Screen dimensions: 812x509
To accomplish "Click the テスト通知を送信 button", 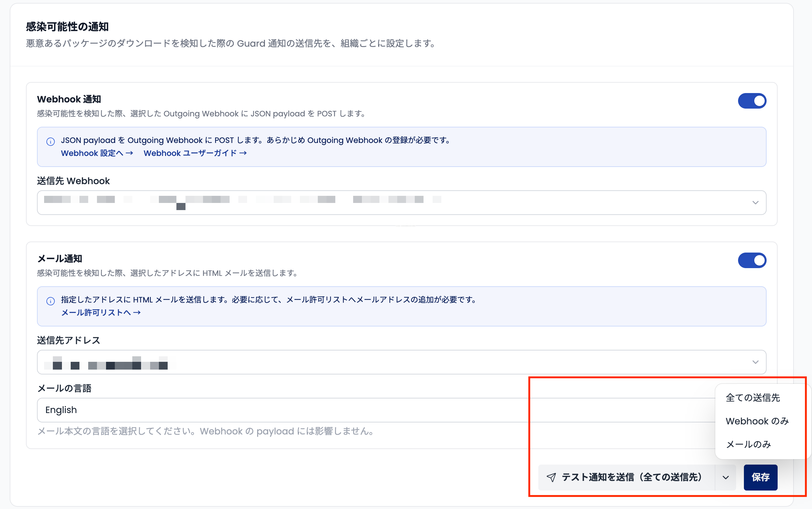I will tap(626, 477).
